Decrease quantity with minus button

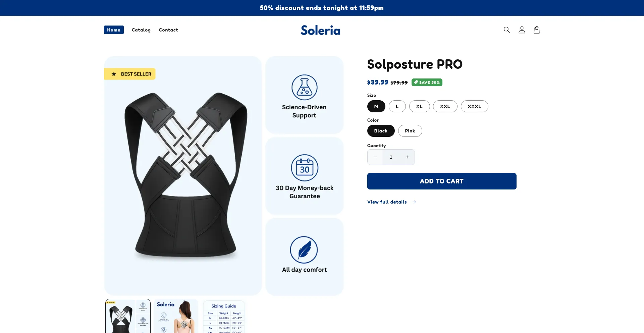pos(375,157)
